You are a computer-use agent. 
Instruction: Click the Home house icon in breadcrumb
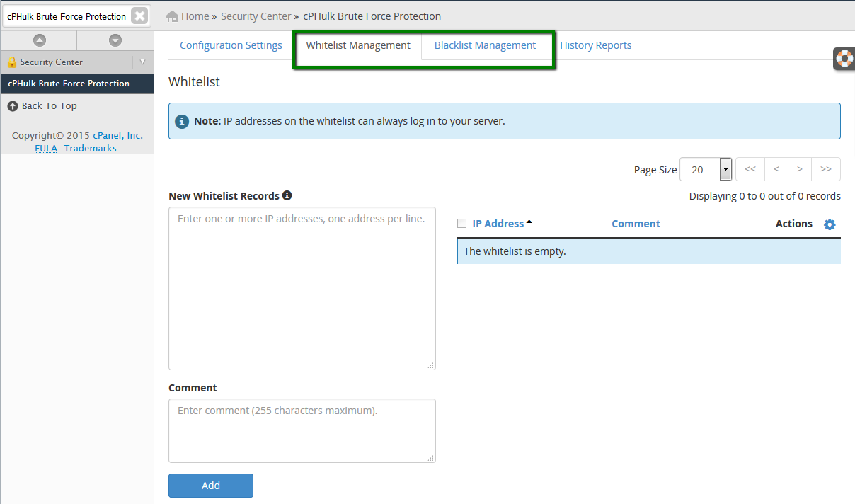172,16
